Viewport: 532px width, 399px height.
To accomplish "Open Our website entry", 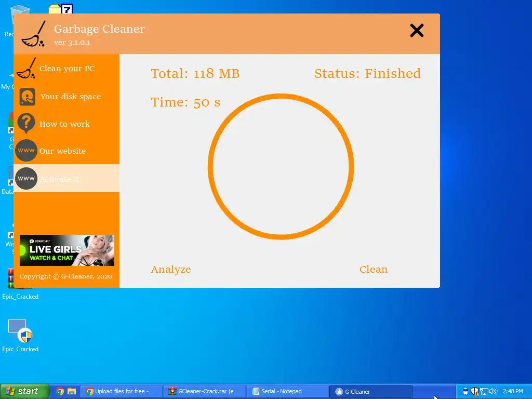I will coord(66,151).
